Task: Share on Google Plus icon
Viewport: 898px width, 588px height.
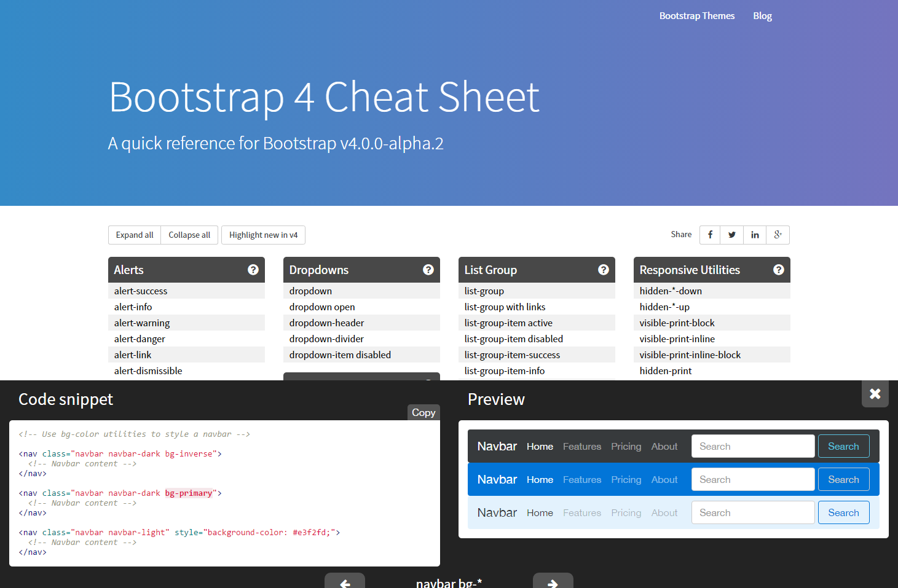Action: click(778, 235)
